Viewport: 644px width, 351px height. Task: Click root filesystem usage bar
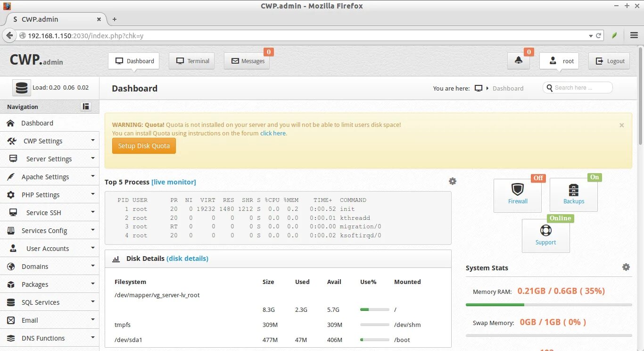click(x=375, y=309)
